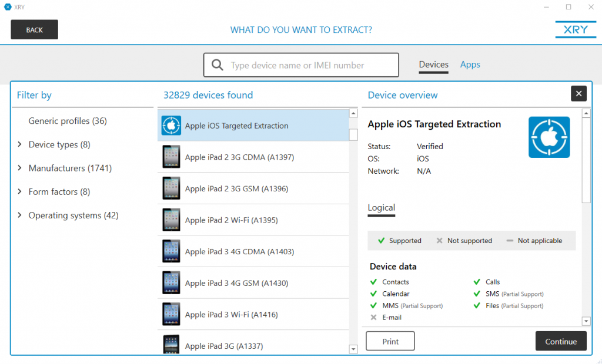
Task: Click the green Supported checkmark in legend
Action: pyautogui.click(x=381, y=241)
